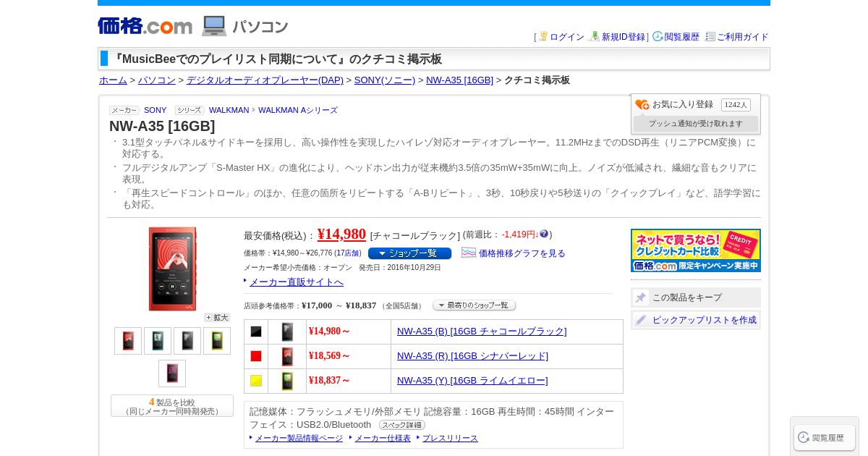Viewport: 868px width, 456px height.
Task: Click the ¥14,980～ price in the table
Action: tap(329, 332)
